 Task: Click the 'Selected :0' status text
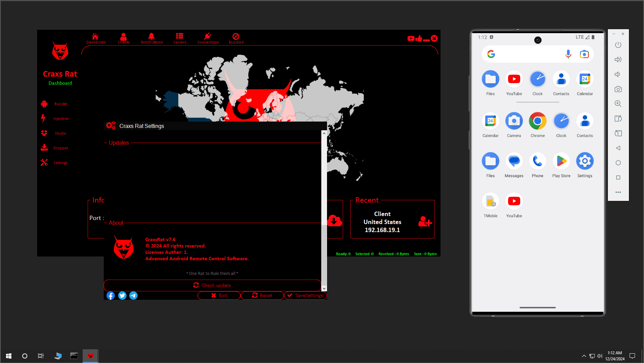click(x=364, y=254)
